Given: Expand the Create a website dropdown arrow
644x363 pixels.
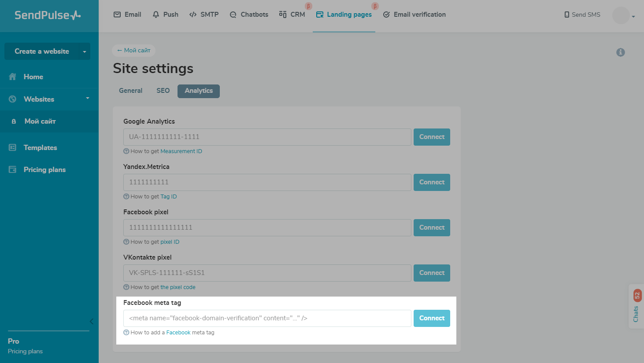Looking at the screenshot, I should (85, 51).
